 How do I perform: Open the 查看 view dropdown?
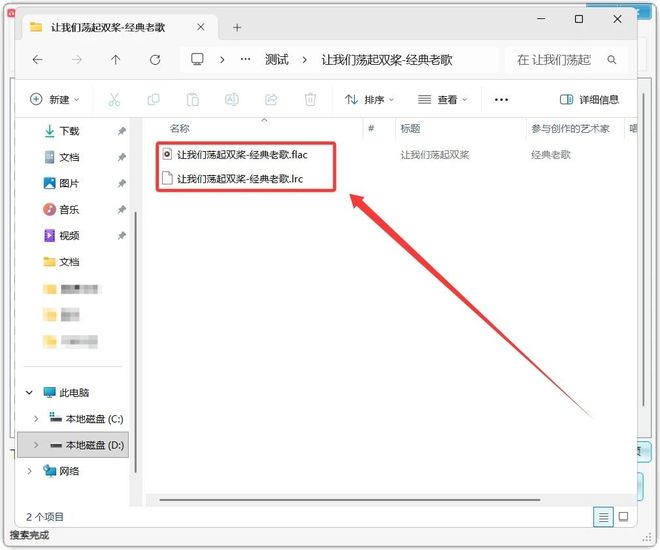442,99
